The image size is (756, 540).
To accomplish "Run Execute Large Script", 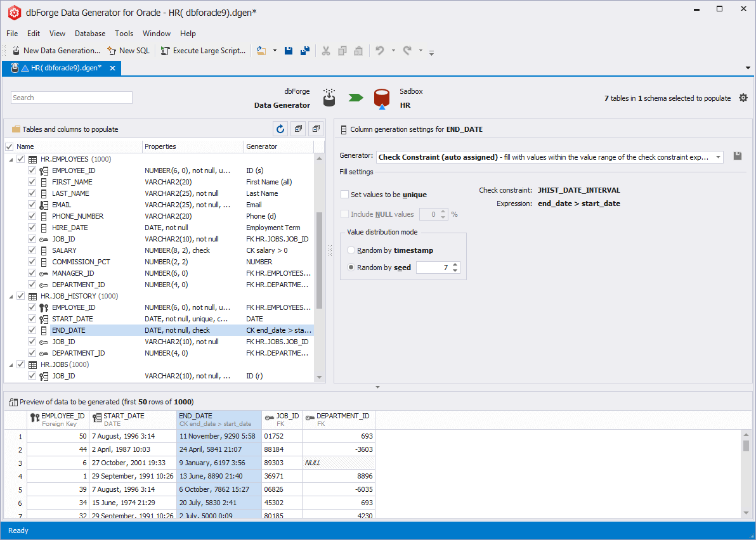I will point(203,50).
